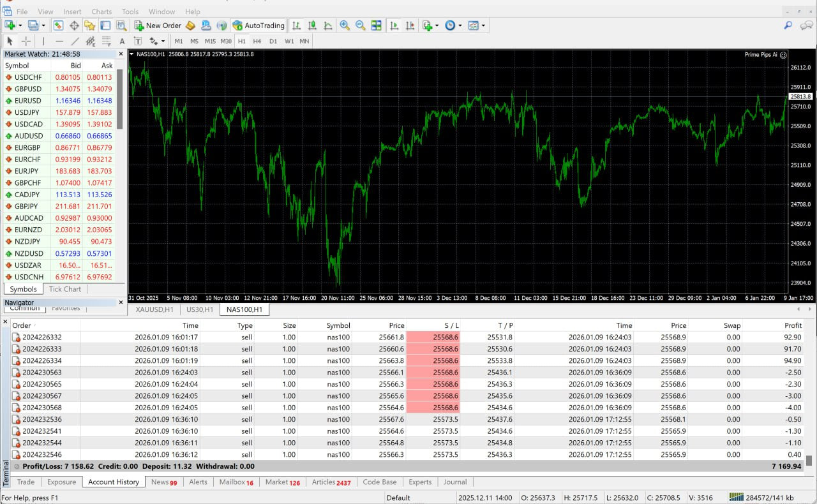Screen dimensions: 817x504
Task: Open a New Order window
Action: tap(158, 26)
